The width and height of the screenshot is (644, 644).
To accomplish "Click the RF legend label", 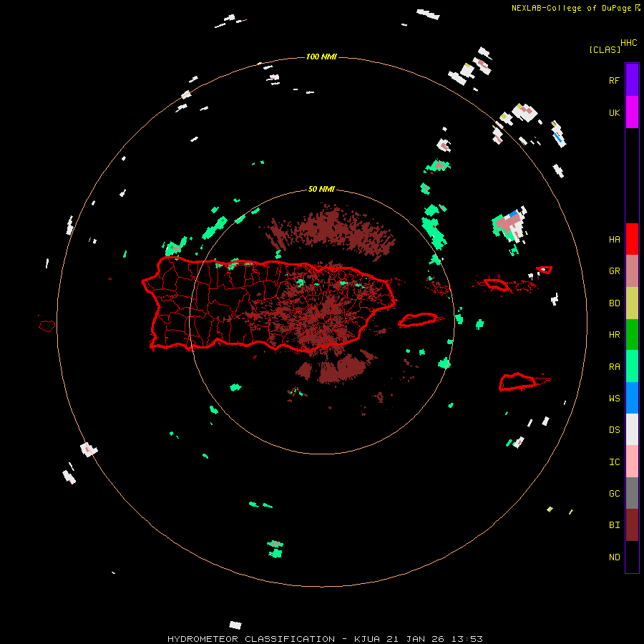I will (x=614, y=80).
